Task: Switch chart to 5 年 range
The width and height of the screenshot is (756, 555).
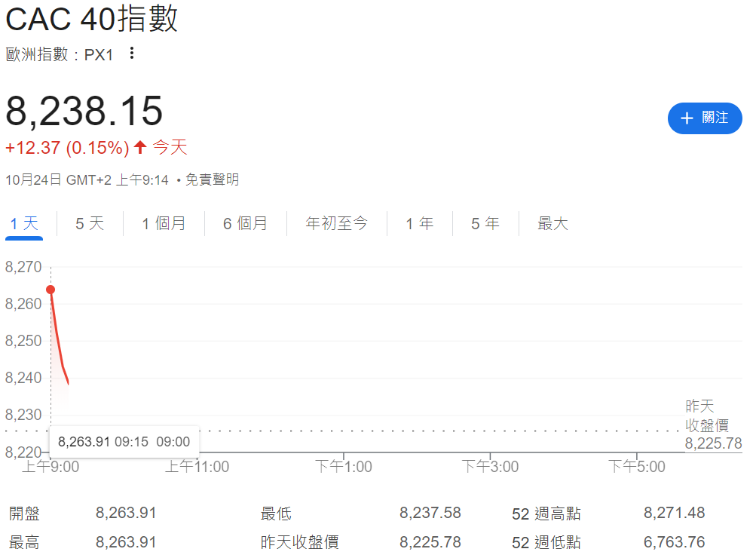Action: tap(485, 224)
